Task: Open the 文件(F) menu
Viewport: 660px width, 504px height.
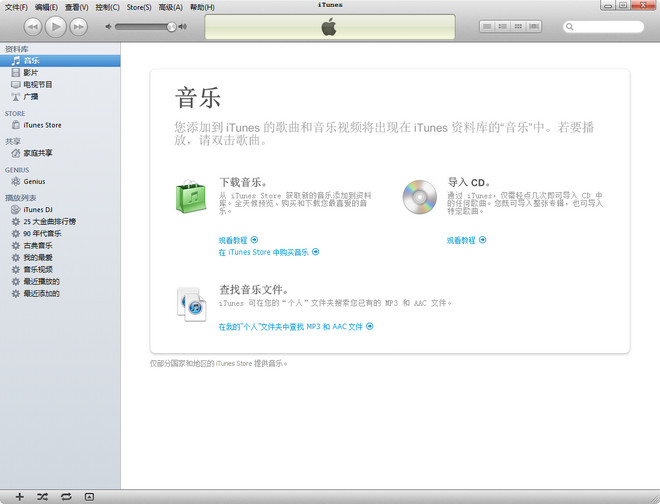Action: pos(16,7)
